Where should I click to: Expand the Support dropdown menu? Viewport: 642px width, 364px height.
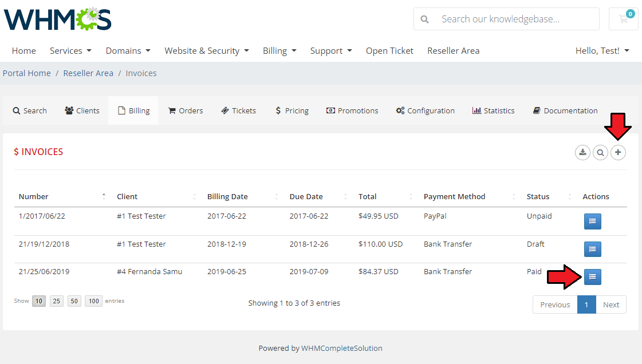tap(331, 51)
